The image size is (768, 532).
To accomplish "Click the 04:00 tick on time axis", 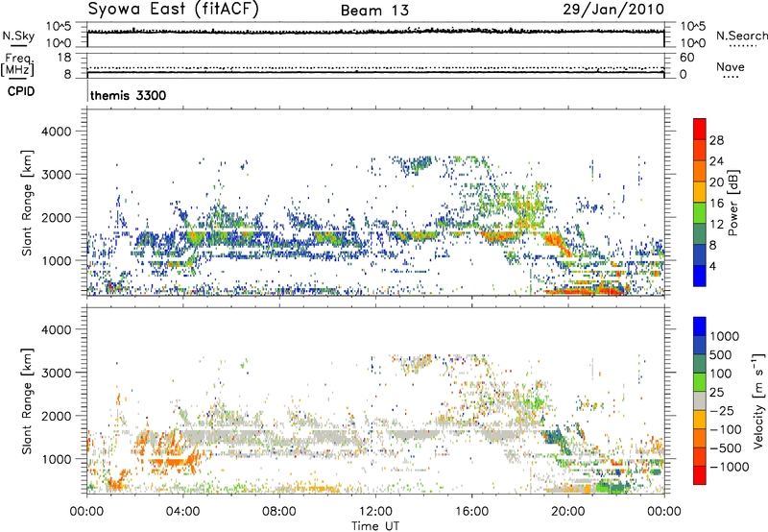I will click(x=182, y=509).
